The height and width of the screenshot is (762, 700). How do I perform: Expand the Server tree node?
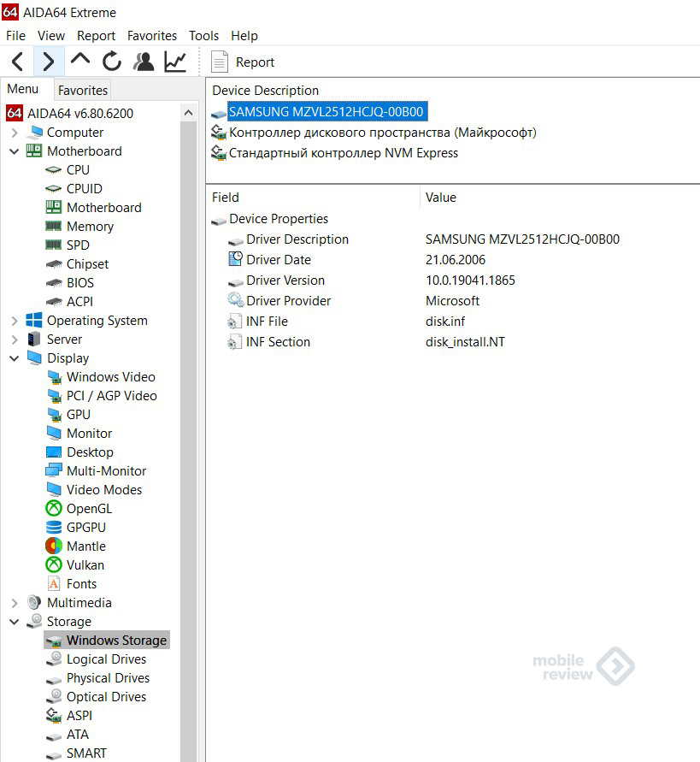click(x=14, y=340)
